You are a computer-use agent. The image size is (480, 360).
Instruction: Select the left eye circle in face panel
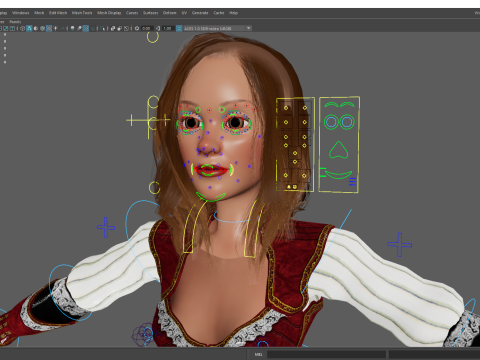click(x=331, y=122)
